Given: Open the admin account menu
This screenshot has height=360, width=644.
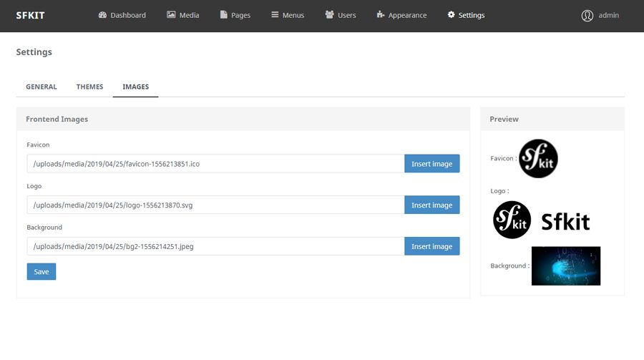Looking at the screenshot, I should [600, 15].
